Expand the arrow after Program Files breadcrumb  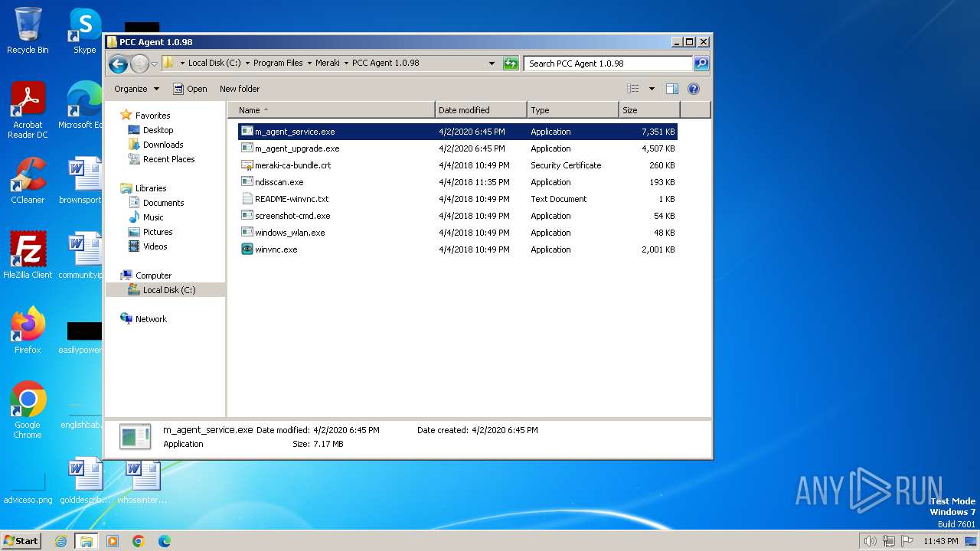point(309,64)
